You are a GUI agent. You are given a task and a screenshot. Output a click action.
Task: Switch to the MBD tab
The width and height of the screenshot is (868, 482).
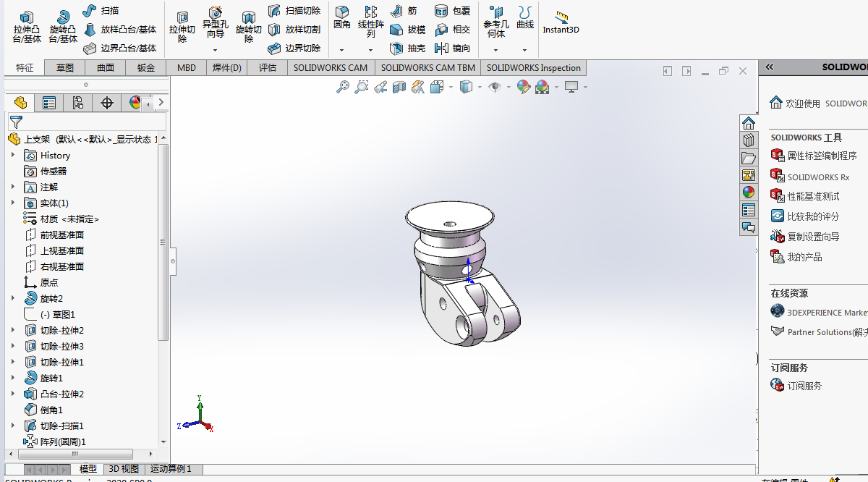click(187, 68)
